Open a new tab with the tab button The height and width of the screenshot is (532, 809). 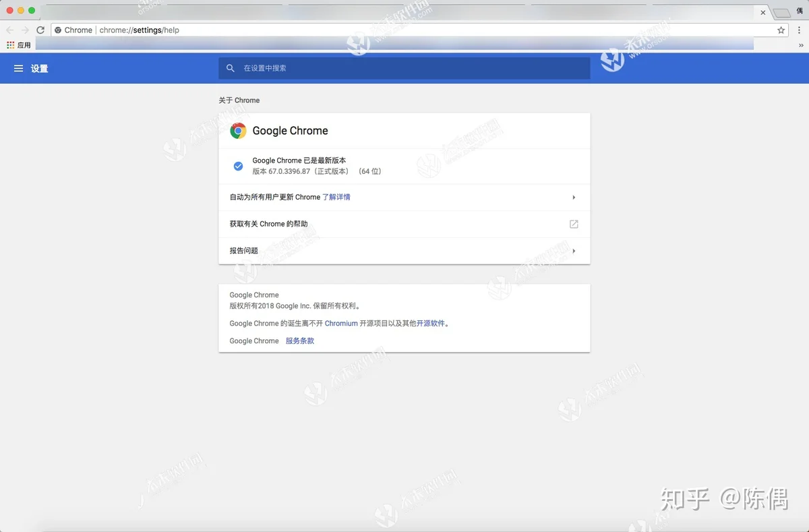coord(781,13)
